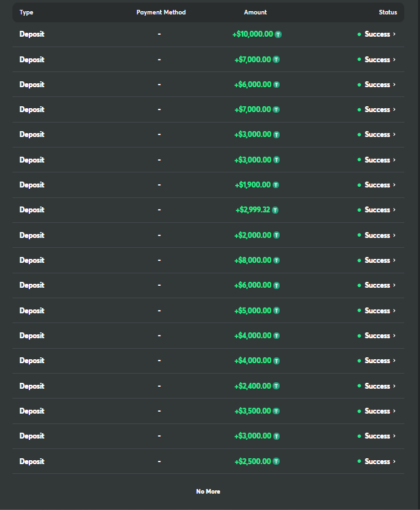Click the +$5,000.00 amount text
The image size is (420, 510).
(x=252, y=311)
